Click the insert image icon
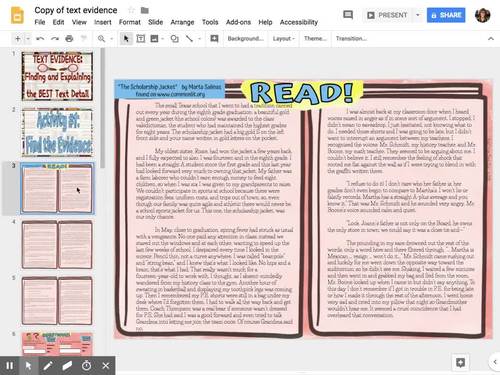This screenshot has width=500, height=375. click(154, 39)
